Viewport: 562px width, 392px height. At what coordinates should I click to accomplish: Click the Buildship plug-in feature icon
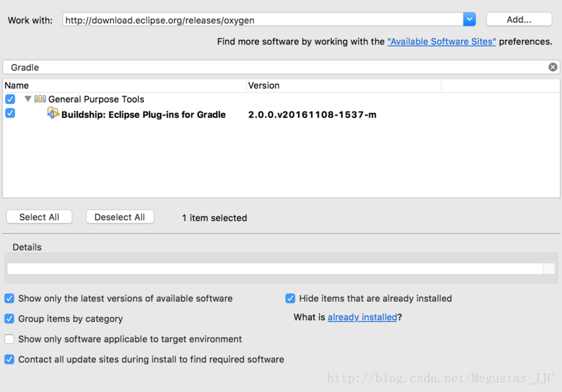(x=53, y=114)
